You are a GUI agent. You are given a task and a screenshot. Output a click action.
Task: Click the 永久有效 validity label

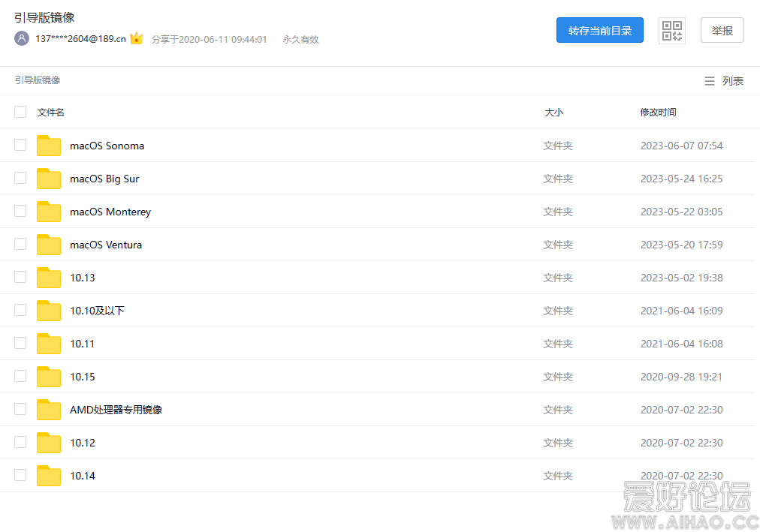pos(299,39)
